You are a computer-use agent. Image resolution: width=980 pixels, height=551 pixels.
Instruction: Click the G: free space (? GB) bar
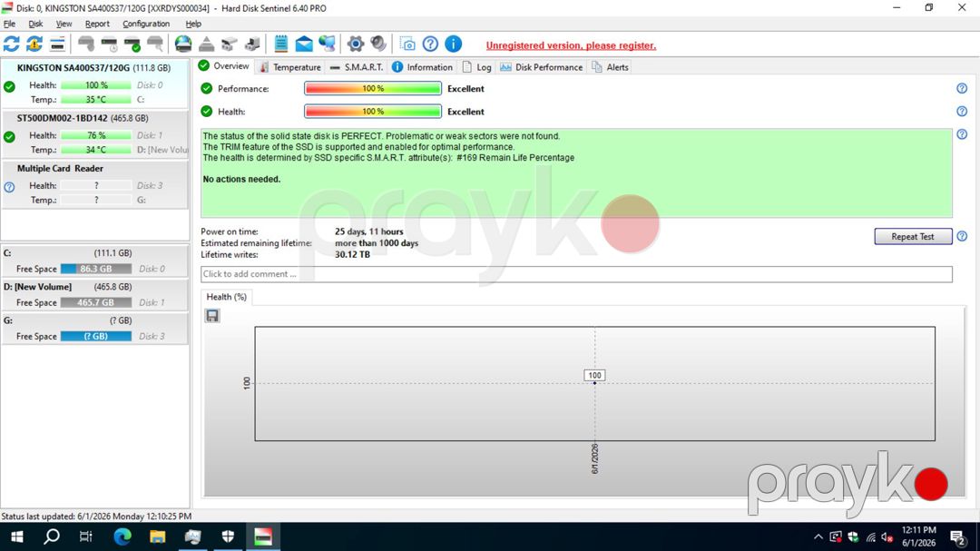96,337
